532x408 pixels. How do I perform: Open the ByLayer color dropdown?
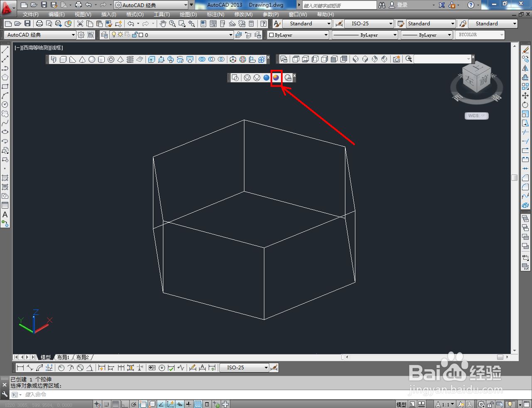coord(298,35)
